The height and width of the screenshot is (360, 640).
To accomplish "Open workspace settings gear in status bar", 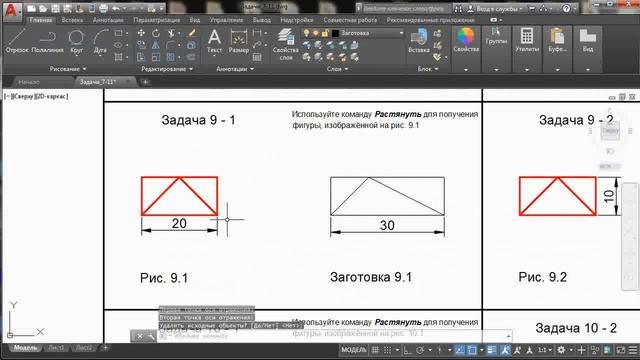I will (x=561, y=350).
